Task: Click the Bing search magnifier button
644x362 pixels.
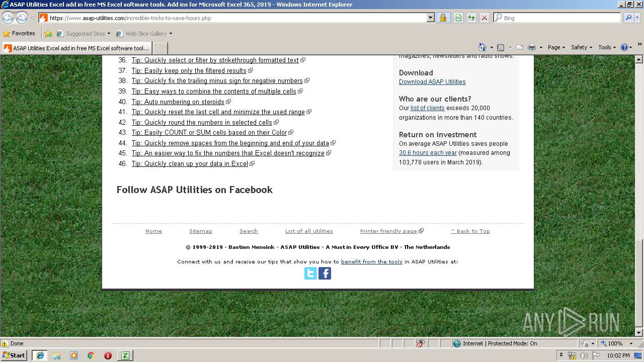Action: (x=628, y=18)
